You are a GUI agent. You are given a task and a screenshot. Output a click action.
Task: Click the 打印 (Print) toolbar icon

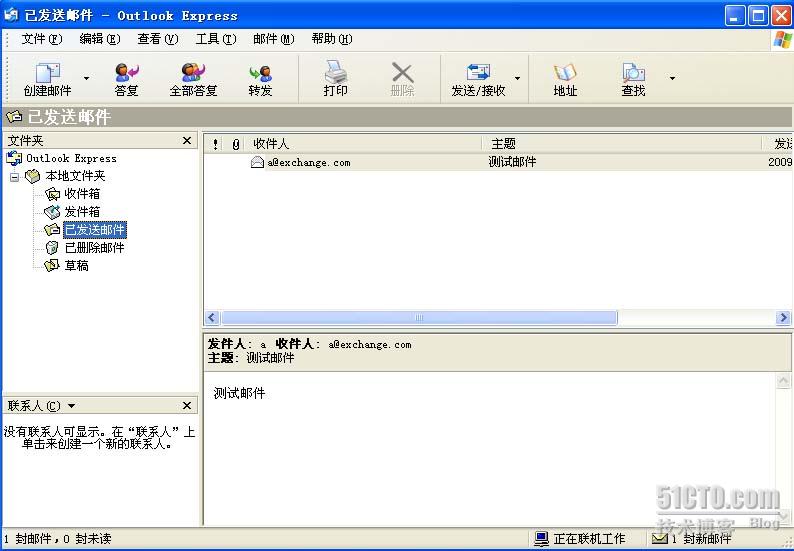[335, 80]
